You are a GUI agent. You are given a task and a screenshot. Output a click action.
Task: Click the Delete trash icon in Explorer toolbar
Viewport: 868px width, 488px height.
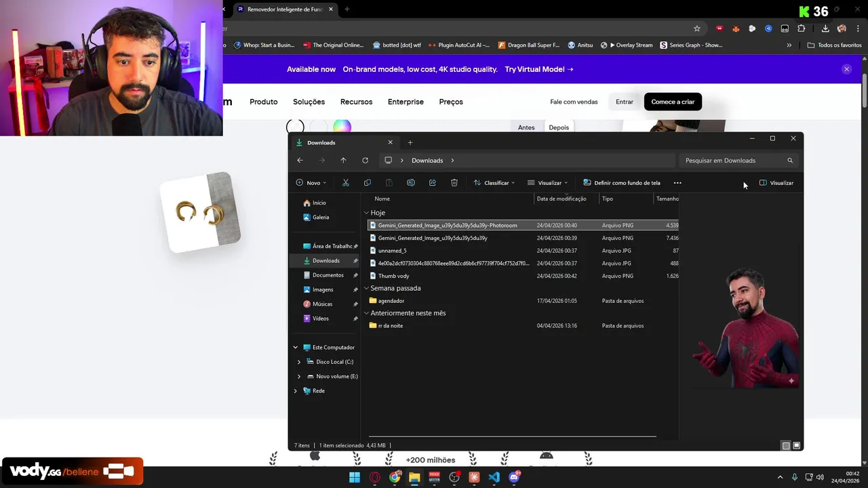(x=454, y=183)
